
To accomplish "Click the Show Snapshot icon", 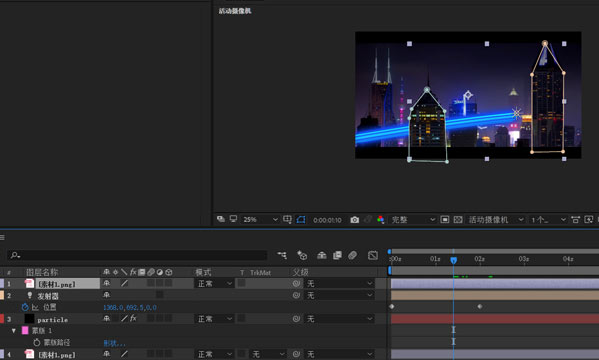I will (367, 219).
